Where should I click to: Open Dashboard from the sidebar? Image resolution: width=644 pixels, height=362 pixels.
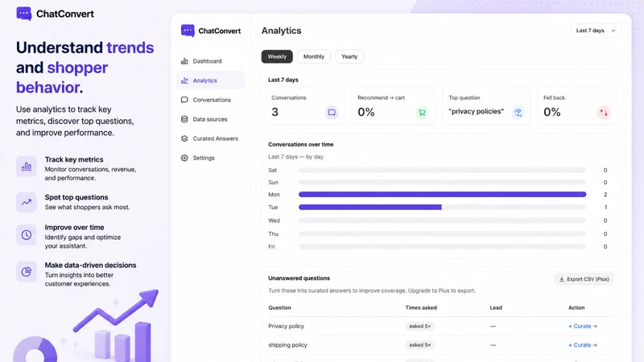211,61
